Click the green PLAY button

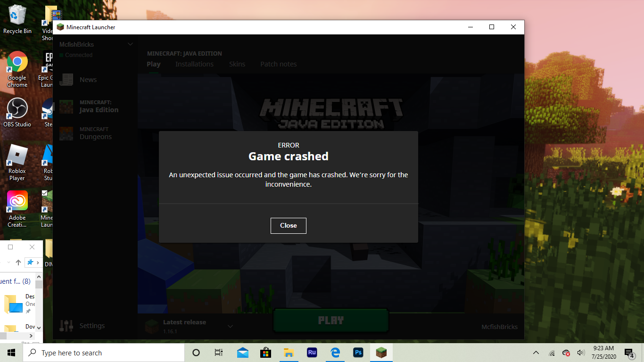point(331,321)
